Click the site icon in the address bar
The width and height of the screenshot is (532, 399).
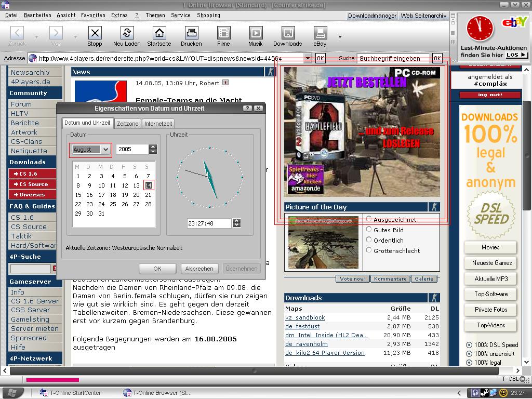coord(33,58)
